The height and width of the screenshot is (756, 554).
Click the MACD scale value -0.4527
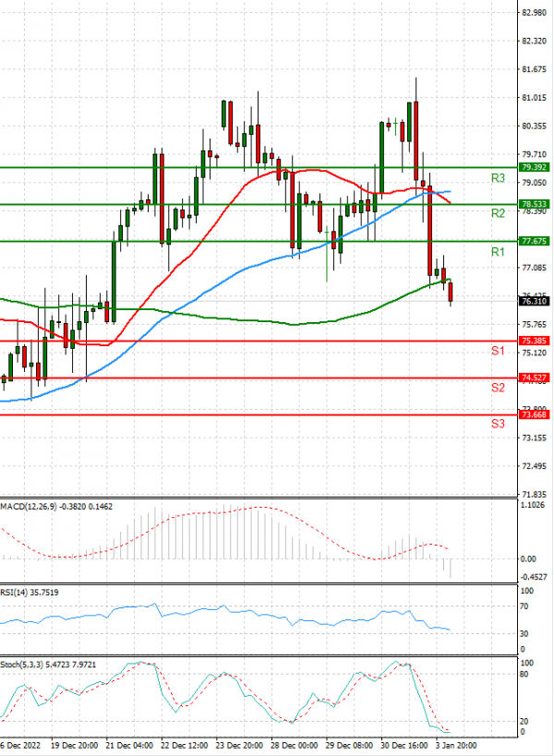[535, 577]
